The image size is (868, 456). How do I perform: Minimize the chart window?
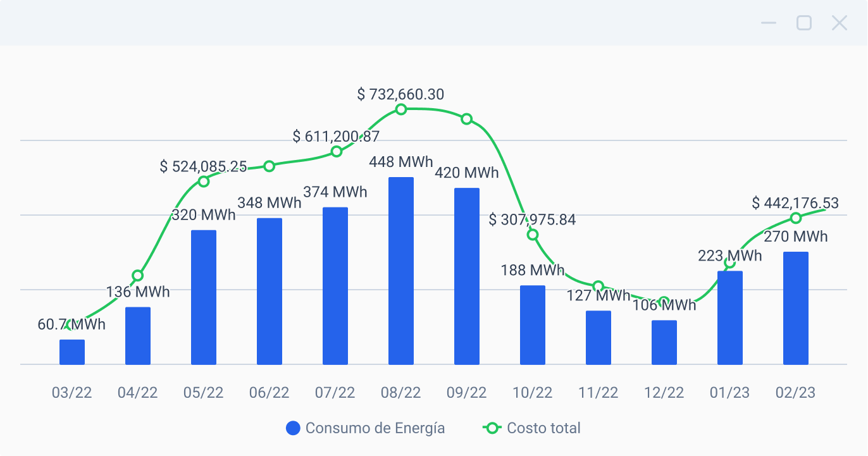(x=769, y=23)
